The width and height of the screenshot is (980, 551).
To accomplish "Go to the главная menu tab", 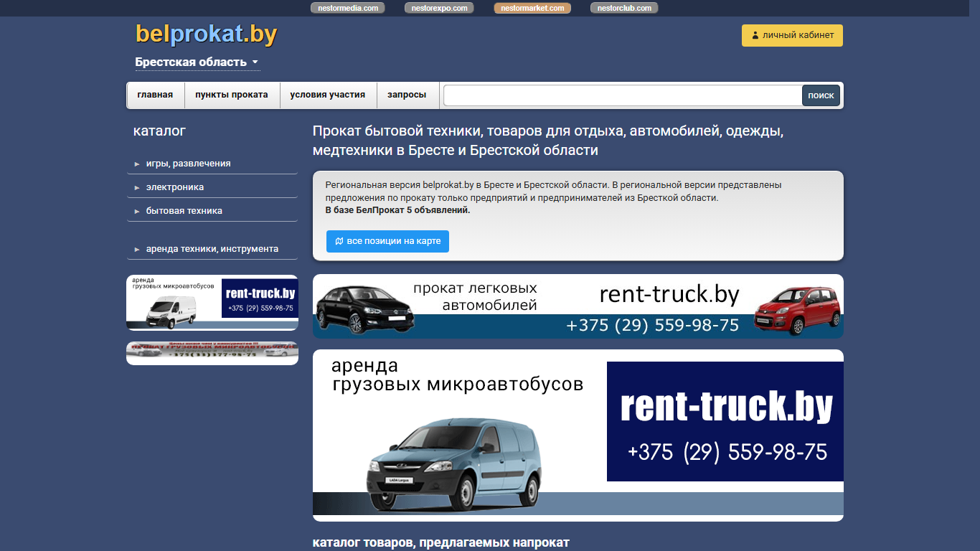I will point(155,95).
